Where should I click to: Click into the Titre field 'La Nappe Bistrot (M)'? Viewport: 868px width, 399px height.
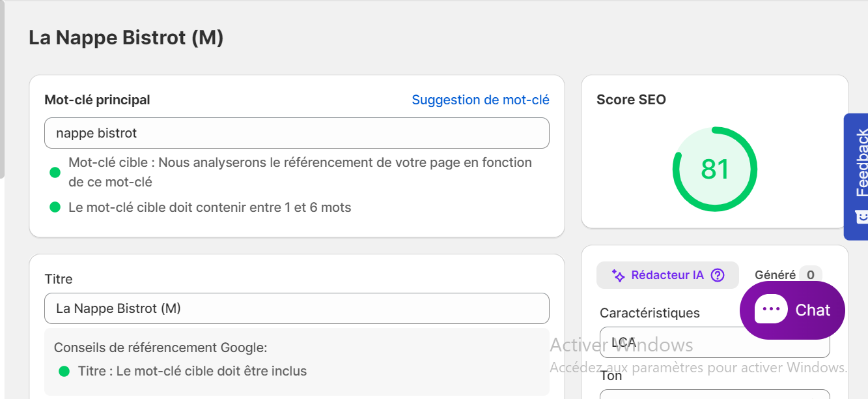click(296, 308)
